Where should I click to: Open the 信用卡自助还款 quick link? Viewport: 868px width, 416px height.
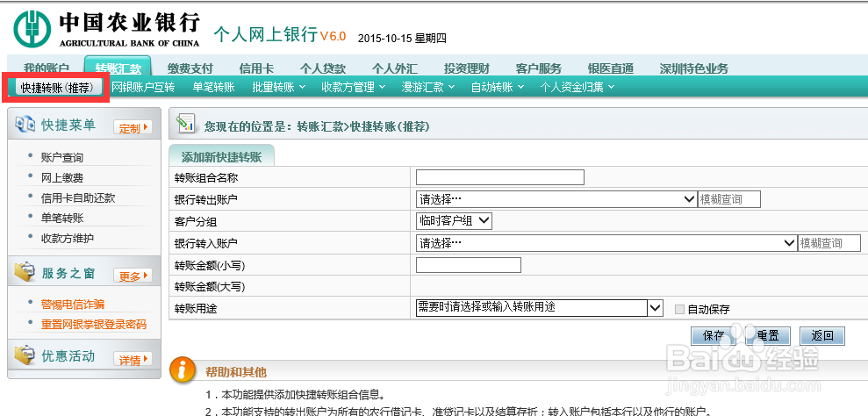click(x=78, y=197)
